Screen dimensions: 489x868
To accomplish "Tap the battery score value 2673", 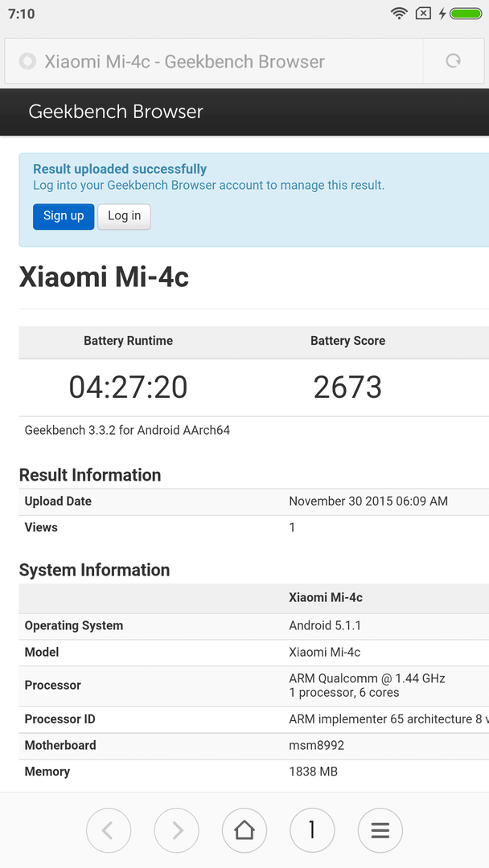I will pyautogui.click(x=347, y=387).
